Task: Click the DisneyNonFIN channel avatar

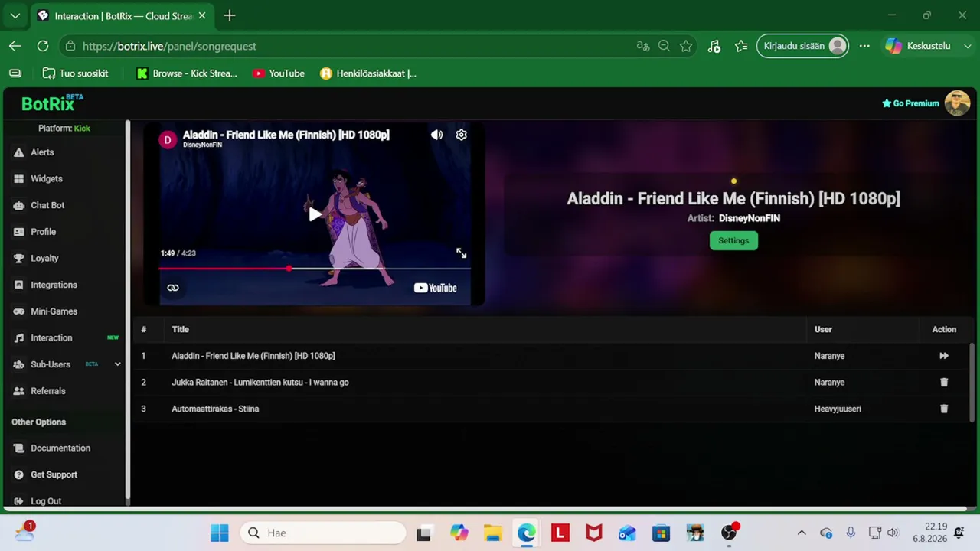Action: [168, 140]
